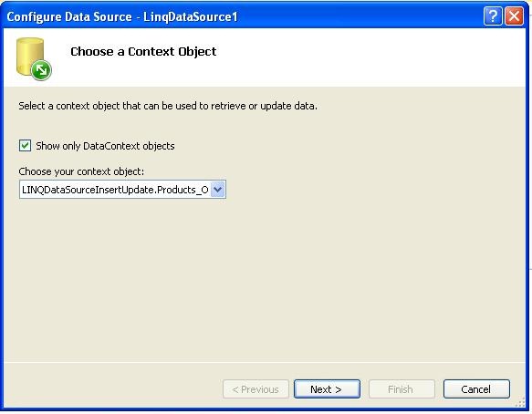Click the 'Choose a Context Object' heading
The height and width of the screenshot is (414, 532).
[143, 52]
